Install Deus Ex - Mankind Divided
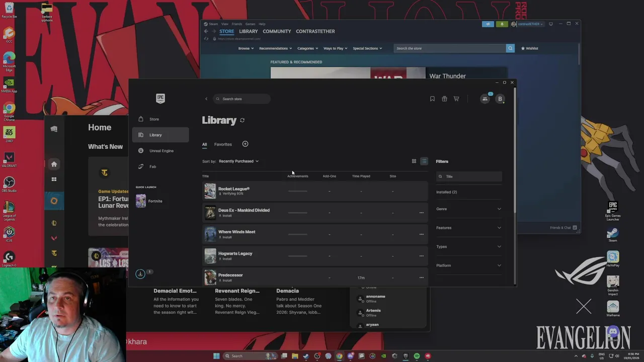Image resolution: width=644 pixels, height=362 pixels. click(x=225, y=216)
